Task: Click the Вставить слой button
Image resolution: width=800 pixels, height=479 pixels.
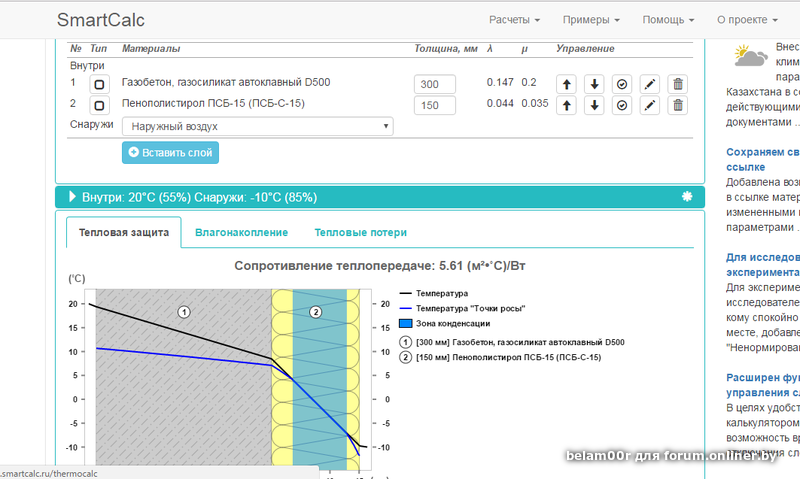Action: point(170,152)
